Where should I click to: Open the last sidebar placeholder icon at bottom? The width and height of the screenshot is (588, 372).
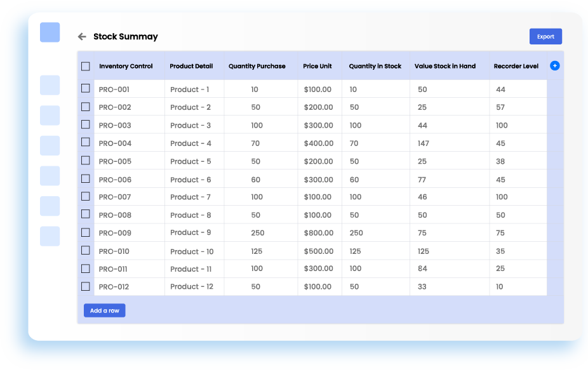pos(50,236)
